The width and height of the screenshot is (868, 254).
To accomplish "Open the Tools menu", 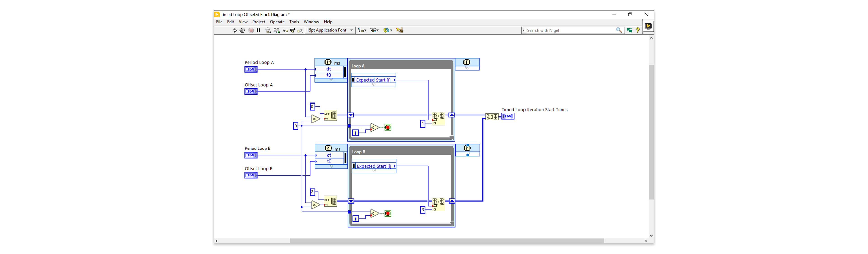I will (x=294, y=22).
